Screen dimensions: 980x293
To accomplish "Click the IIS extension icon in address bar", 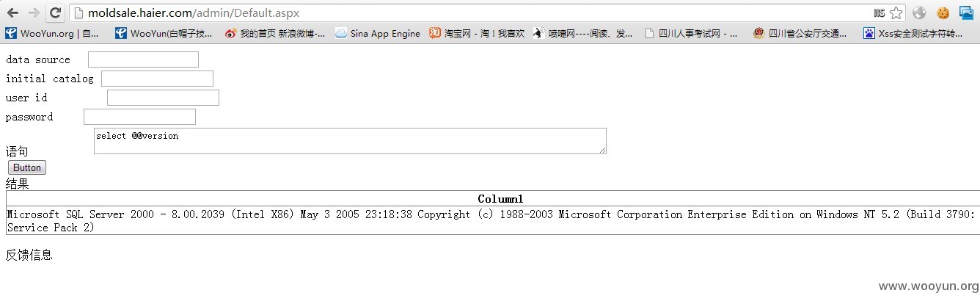I will 880,12.
